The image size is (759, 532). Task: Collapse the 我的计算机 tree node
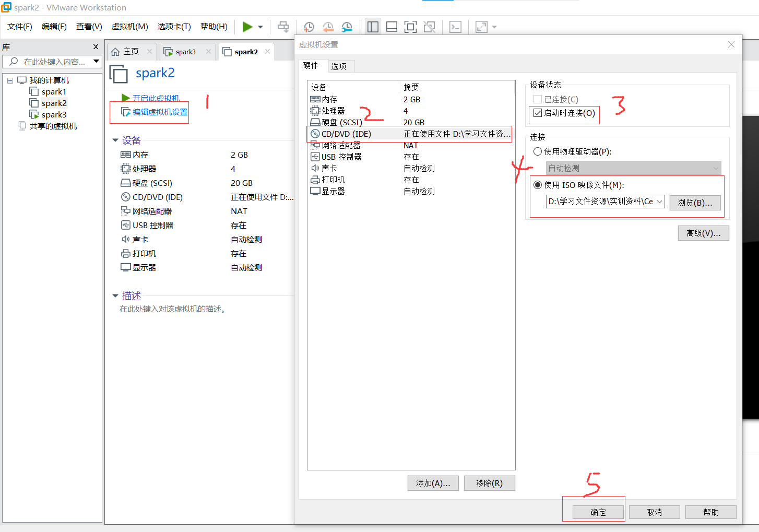click(10, 80)
